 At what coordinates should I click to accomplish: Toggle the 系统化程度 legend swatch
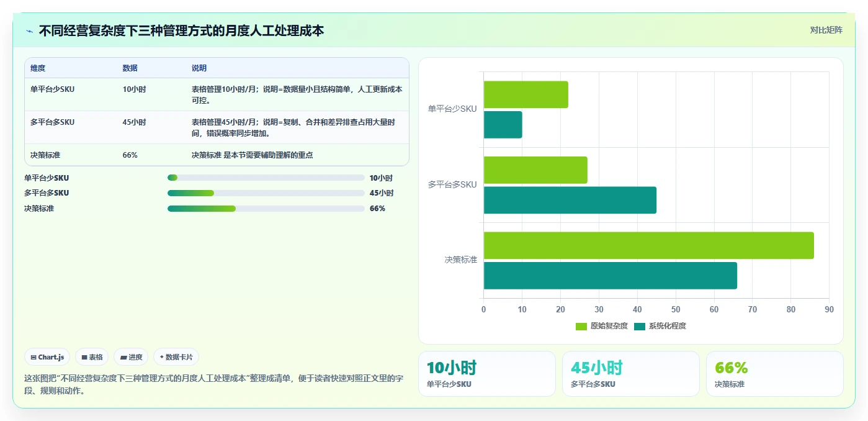(640, 326)
